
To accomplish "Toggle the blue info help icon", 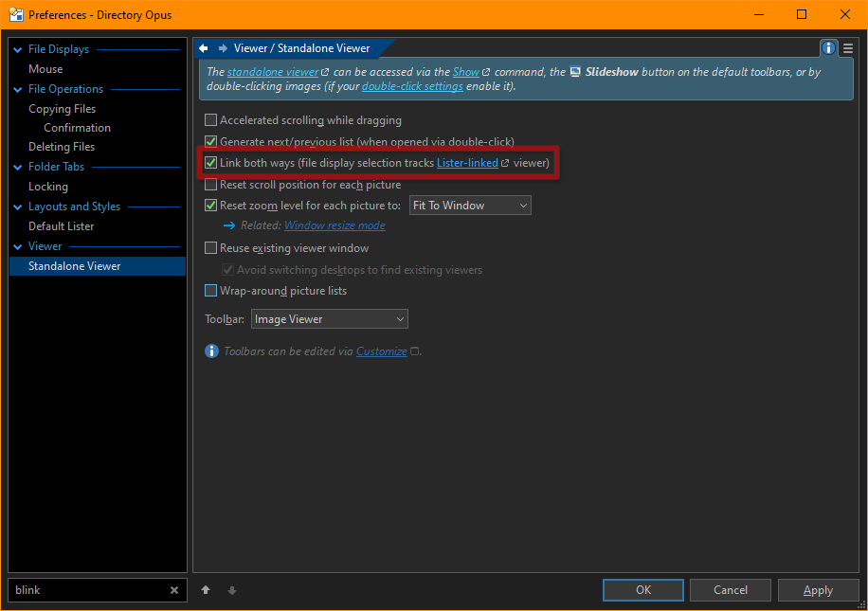I will (828, 48).
